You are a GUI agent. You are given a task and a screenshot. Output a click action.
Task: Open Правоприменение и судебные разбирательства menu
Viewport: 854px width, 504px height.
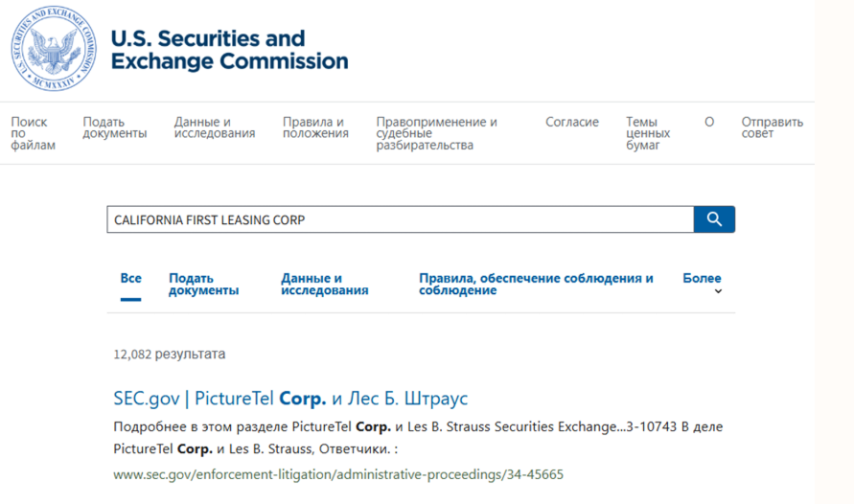436,133
